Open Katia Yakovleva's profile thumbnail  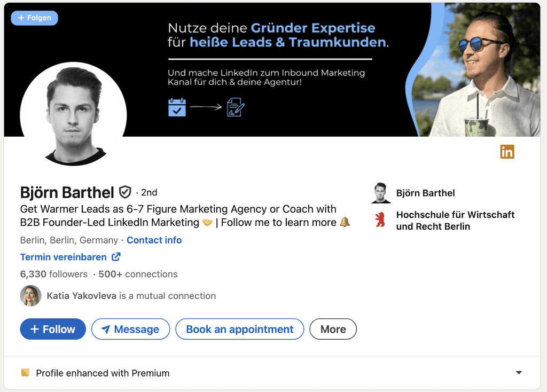pyautogui.click(x=30, y=295)
